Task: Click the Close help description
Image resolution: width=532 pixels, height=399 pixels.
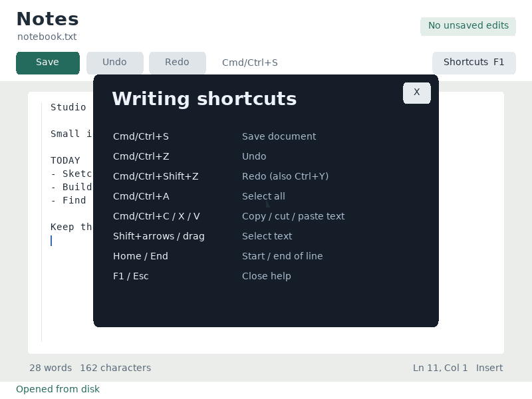Action: (x=267, y=276)
